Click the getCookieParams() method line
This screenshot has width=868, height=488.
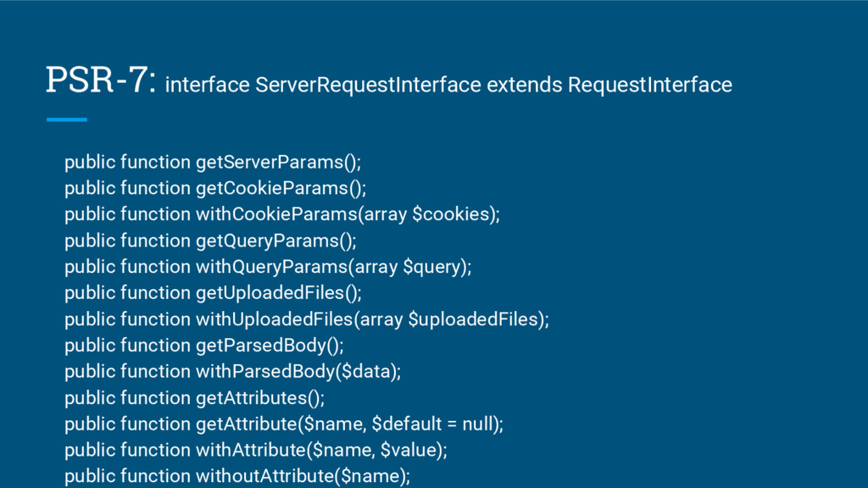pos(215,188)
